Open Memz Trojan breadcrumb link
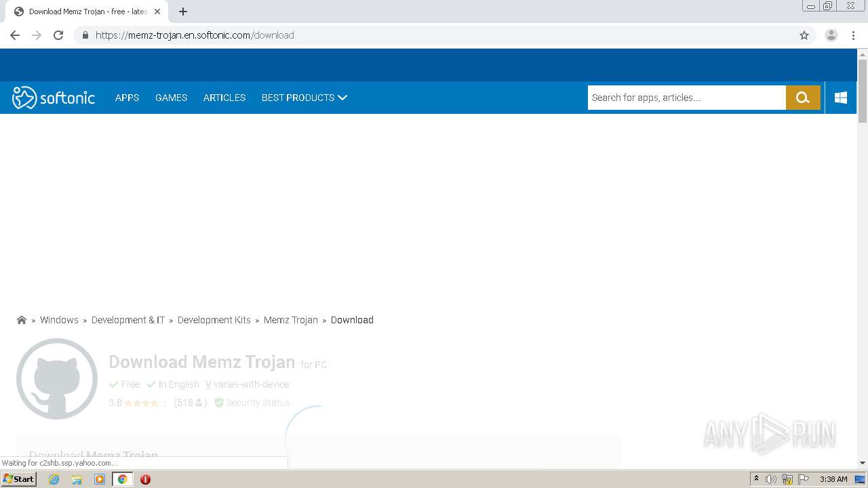This screenshot has width=868, height=488. click(x=291, y=320)
